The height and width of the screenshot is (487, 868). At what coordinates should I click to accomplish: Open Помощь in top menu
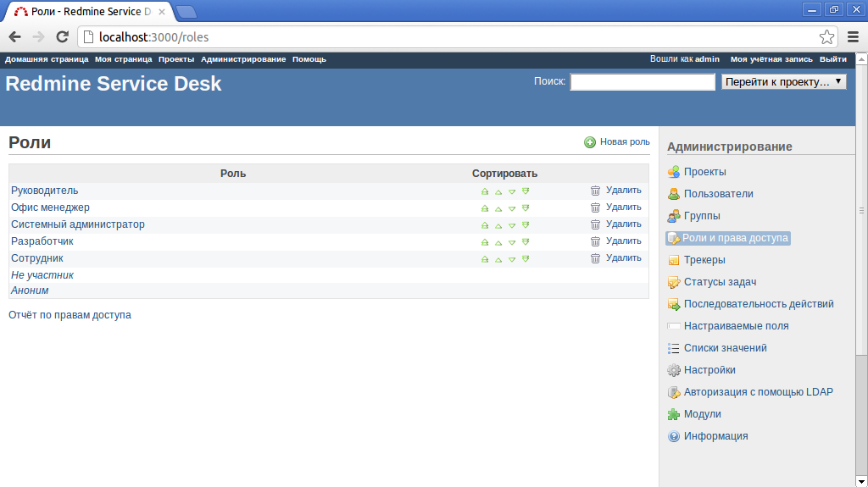pyautogui.click(x=309, y=59)
